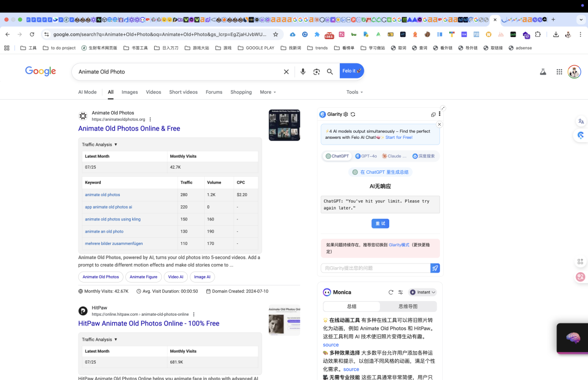
Task: Close the Felo AI promo banner
Action: 439,125
